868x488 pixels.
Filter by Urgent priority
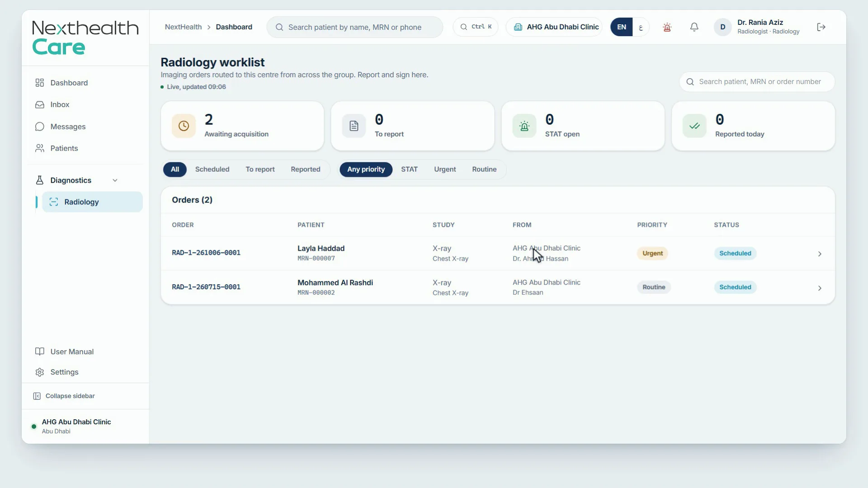pyautogui.click(x=445, y=169)
